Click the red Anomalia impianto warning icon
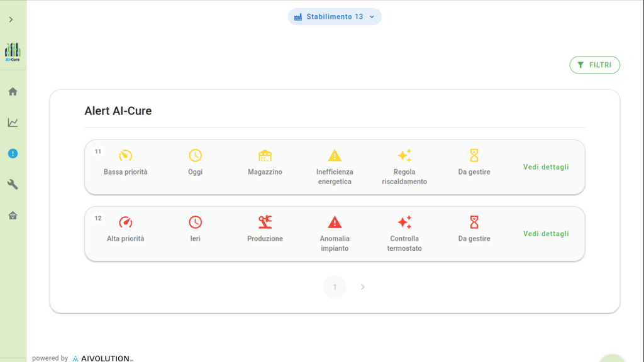 [335, 222]
